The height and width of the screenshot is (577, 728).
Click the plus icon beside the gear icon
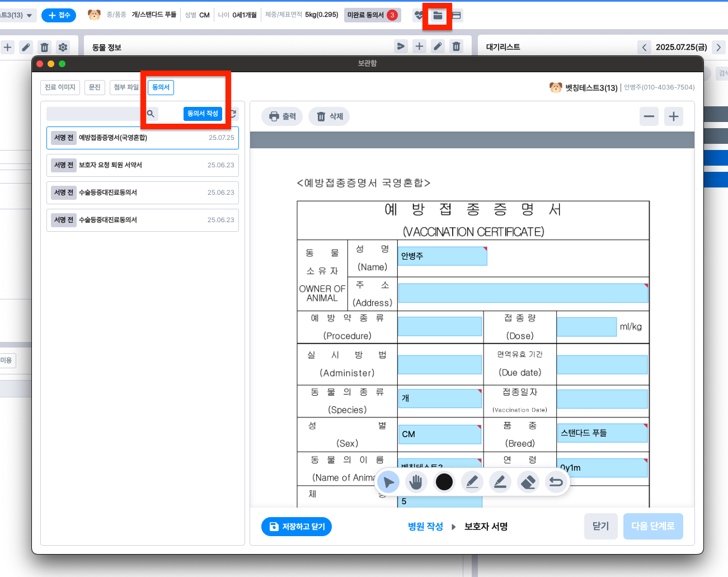7,47
